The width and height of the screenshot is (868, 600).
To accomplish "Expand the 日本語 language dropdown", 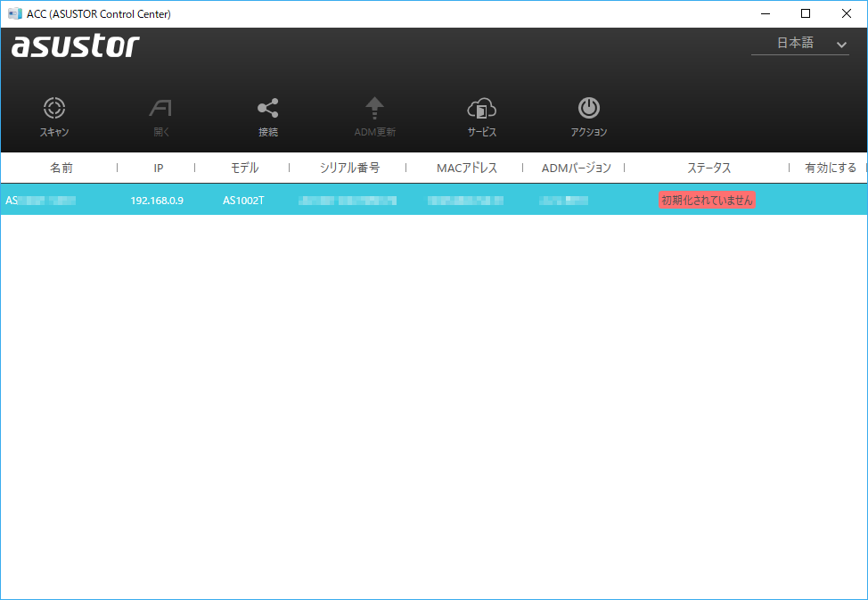I will coord(800,43).
